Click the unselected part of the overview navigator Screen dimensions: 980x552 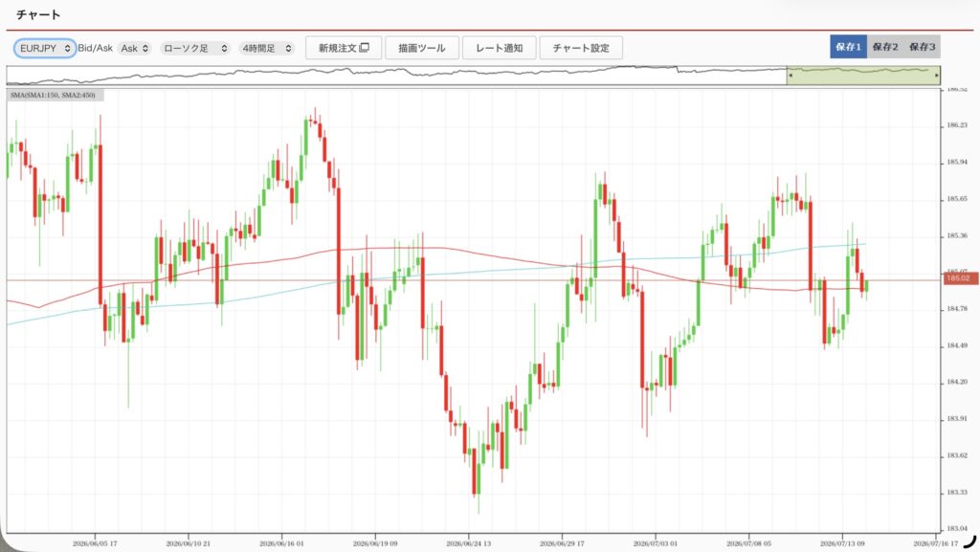coord(396,76)
